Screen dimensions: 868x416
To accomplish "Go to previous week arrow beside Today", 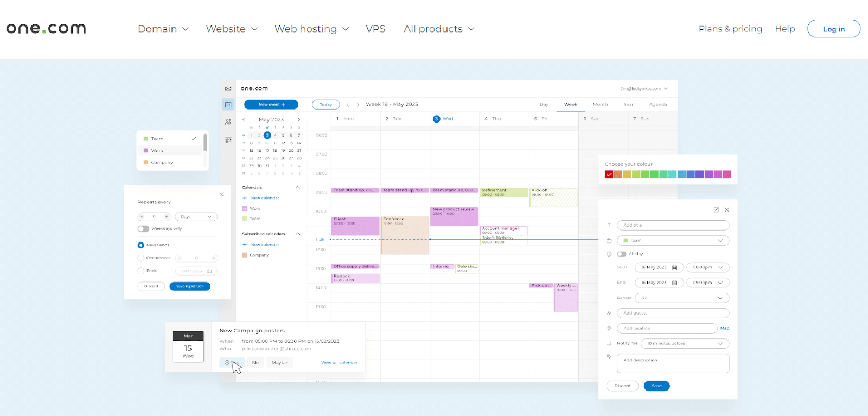I will [348, 105].
